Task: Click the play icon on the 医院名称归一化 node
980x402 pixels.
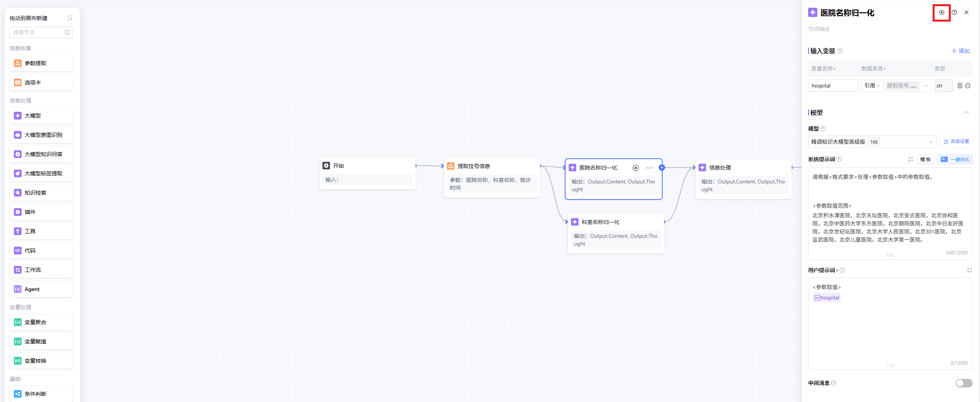Action: 635,168
